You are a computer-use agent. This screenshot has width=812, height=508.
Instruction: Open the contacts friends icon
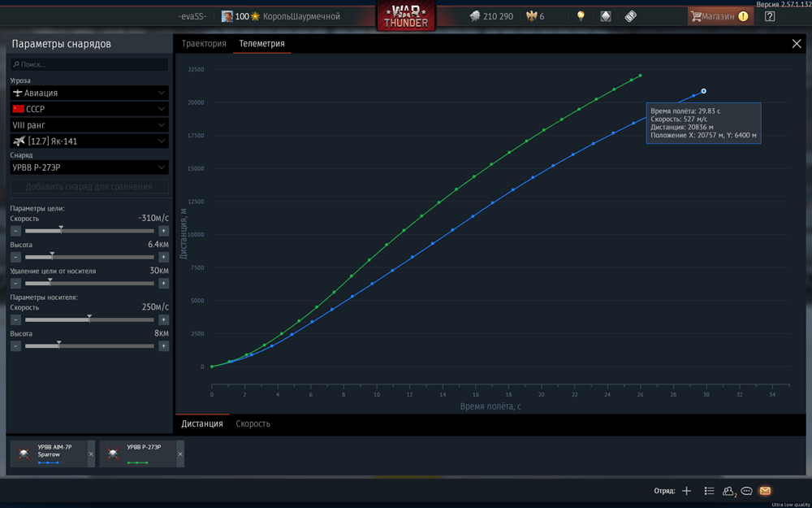pyautogui.click(x=728, y=490)
